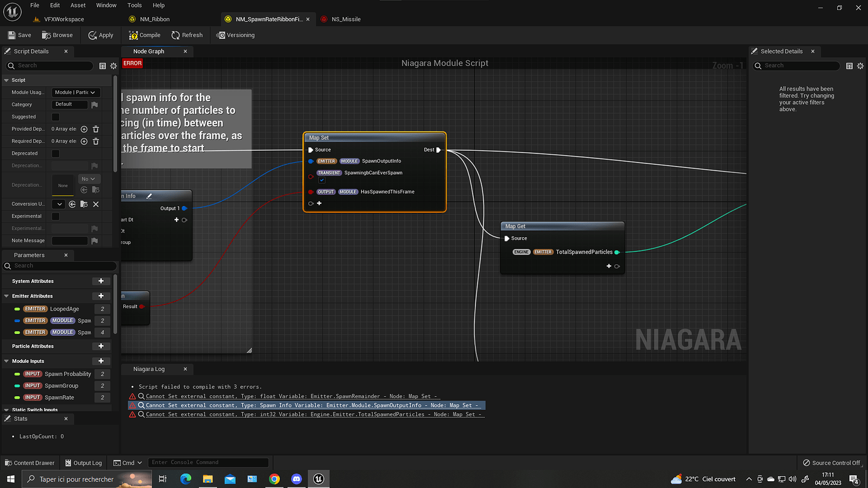Viewport: 868px width, 488px height.
Task: Add a pin to the Map Set node
Action: click(318, 202)
